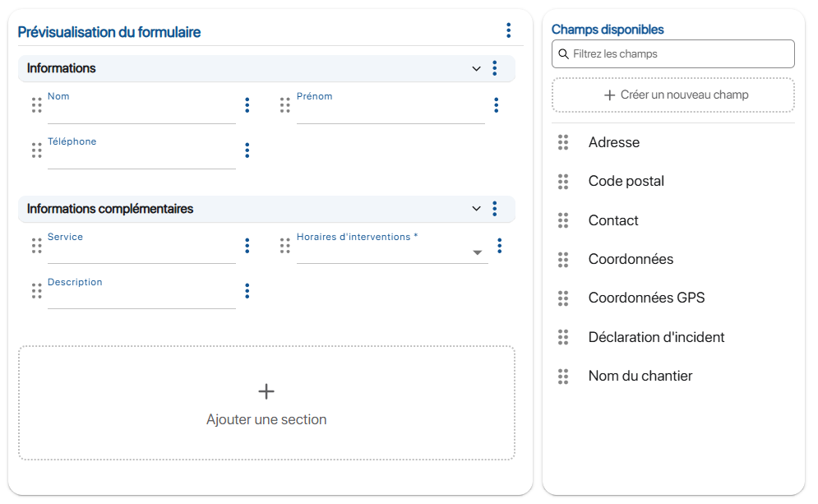Select Code postal in available fields
The width and height of the screenshot is (818, 504).
[x=626, y=181]
